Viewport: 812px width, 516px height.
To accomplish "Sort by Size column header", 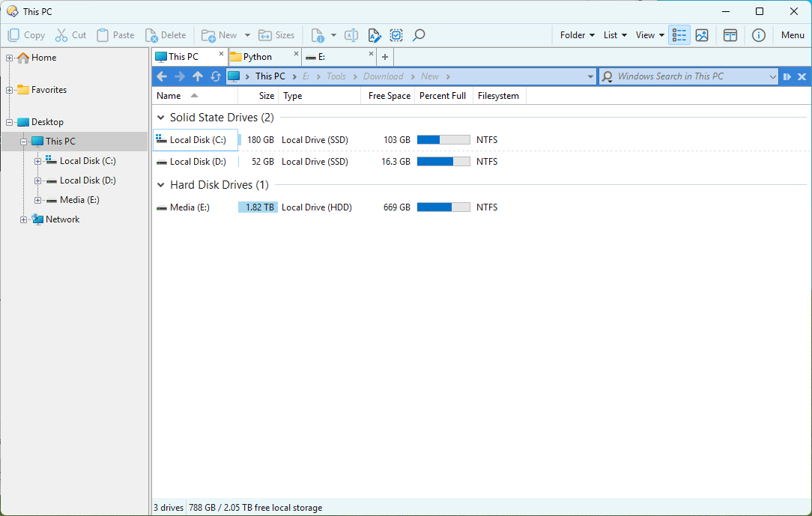I will click(258, 96).
